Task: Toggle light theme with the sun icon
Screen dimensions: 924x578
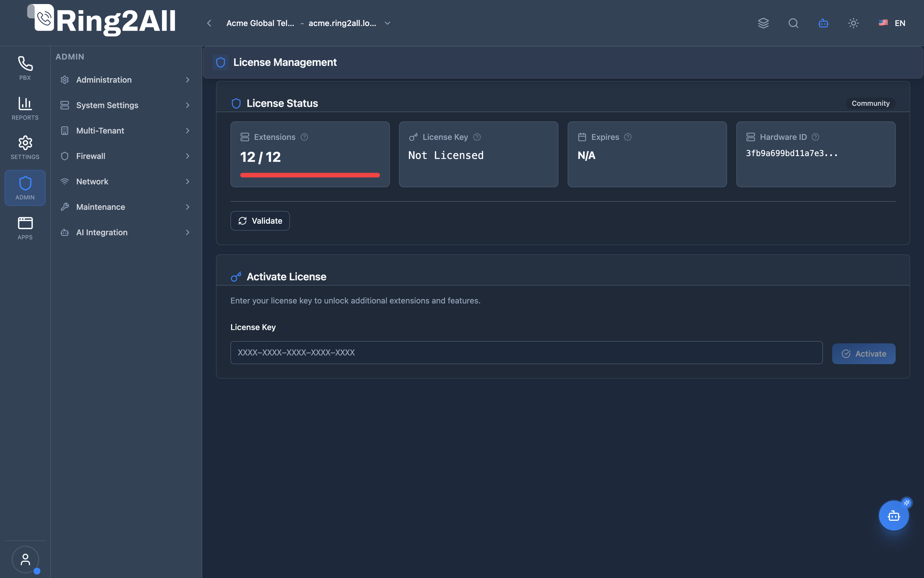Action: pos(853,23)
